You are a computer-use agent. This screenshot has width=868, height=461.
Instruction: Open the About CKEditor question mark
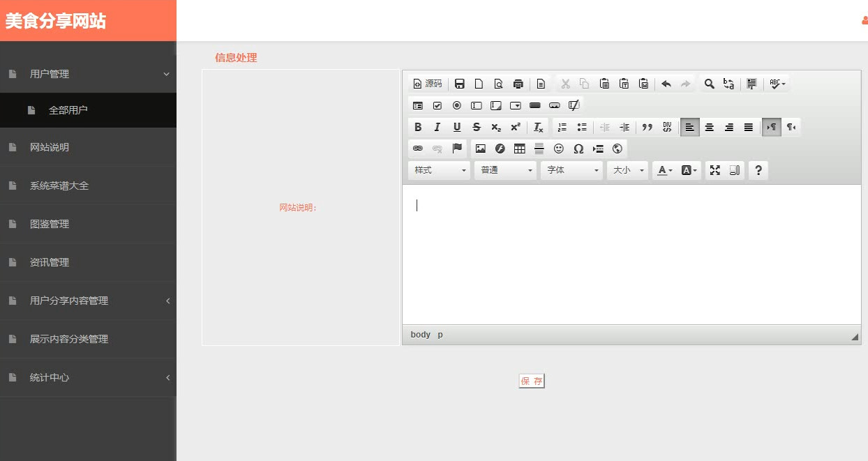tap(758, 170)
